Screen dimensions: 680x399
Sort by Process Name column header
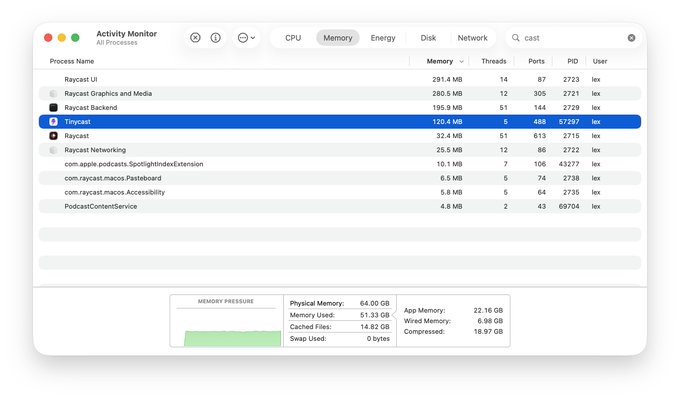coord(72,61)
